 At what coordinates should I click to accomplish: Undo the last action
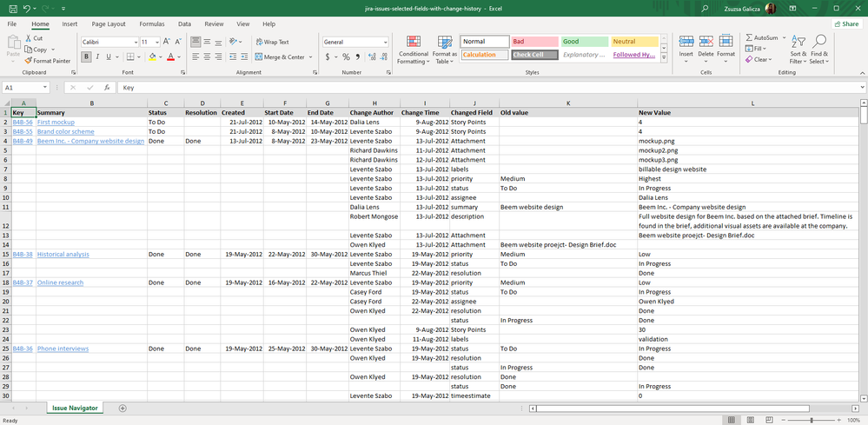click(27, 9)
